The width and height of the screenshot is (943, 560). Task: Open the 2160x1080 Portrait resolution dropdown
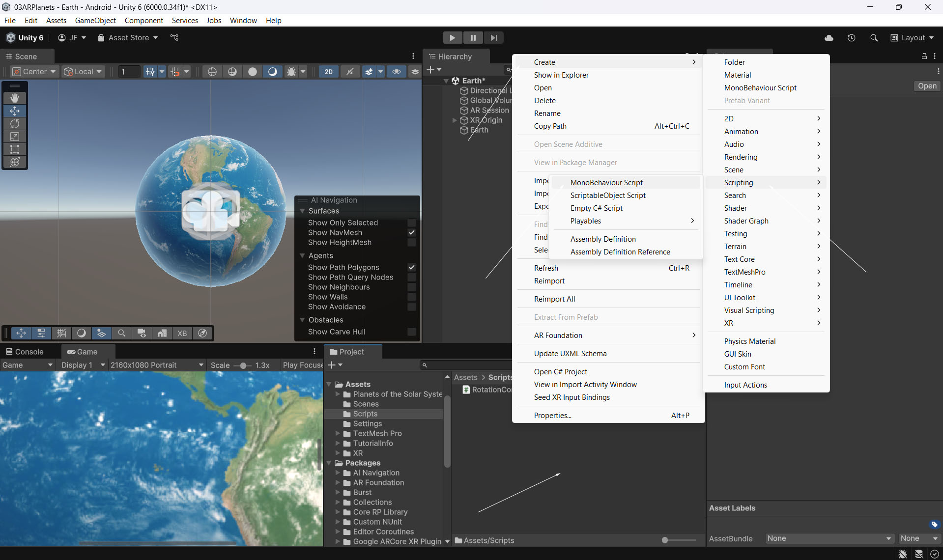[x=156, y=365]
